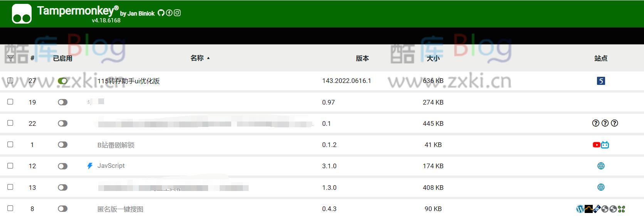Click the lightning bolt icon beside JavaScript
The width and height of the screenshot is (644, 218).
click(90, 166)
